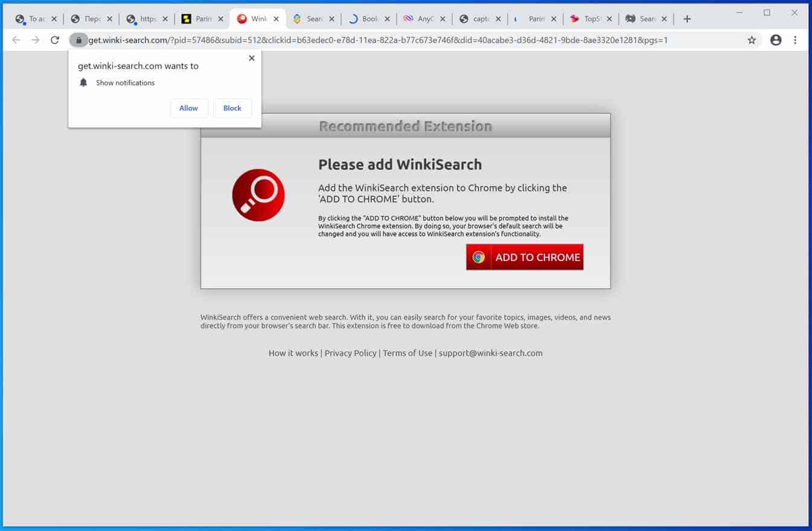Click the 'Show notifications' text

pyautogui.click(x=125, y=83)
